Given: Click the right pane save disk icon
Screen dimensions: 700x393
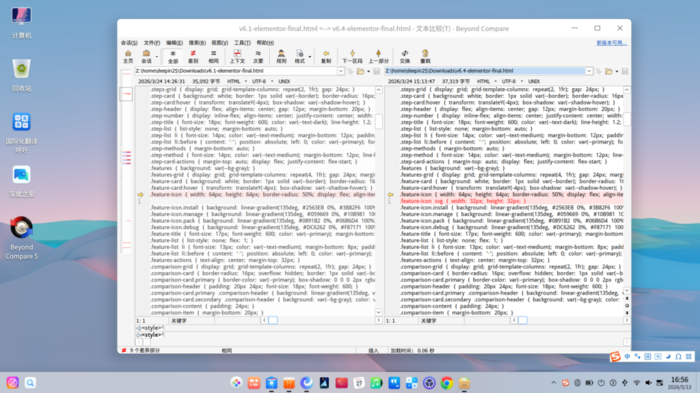Looking at the screenshot, I should [625, 71].
